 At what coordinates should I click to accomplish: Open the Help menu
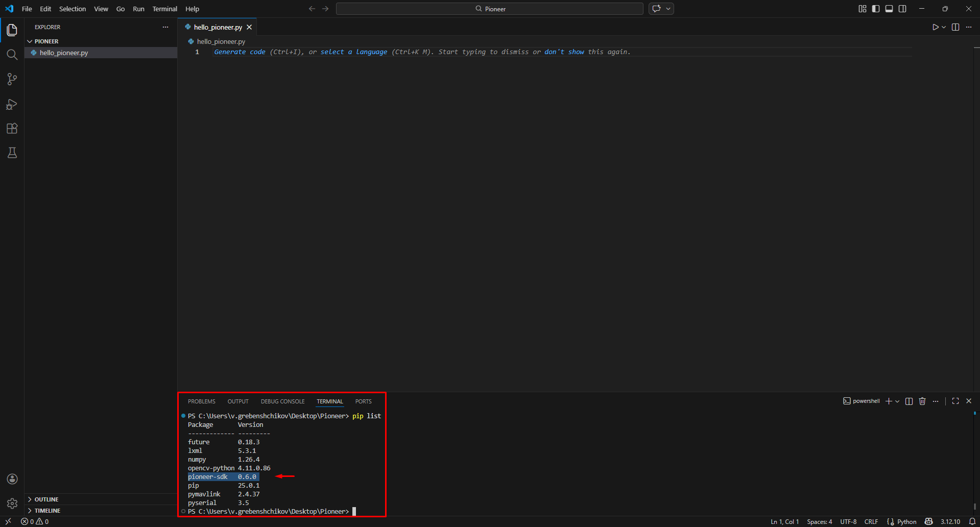click(192, 9)
